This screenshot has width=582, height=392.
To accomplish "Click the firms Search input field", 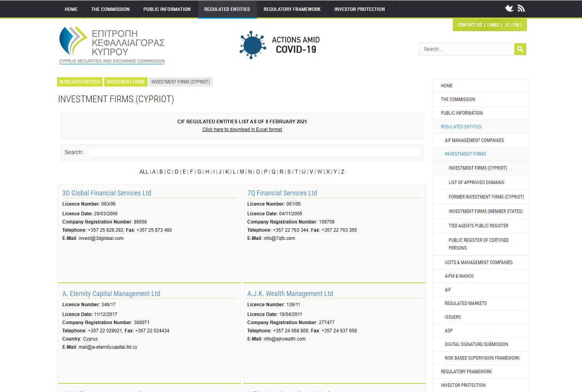I will click(254, 152).
